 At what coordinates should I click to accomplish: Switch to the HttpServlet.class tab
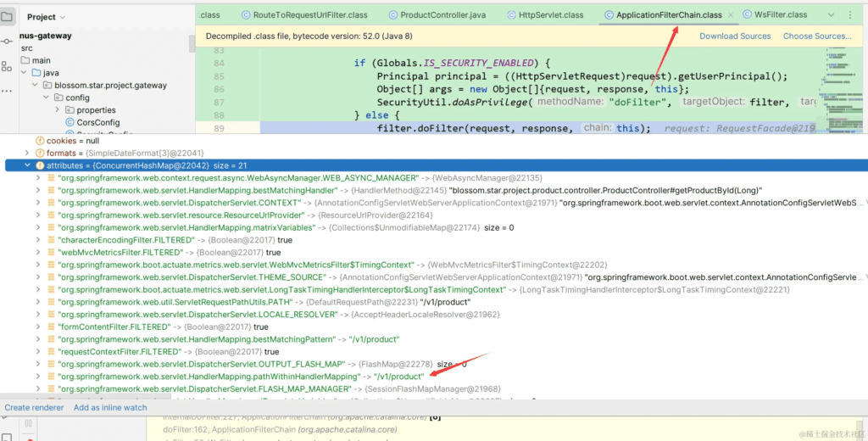(550, 15)
